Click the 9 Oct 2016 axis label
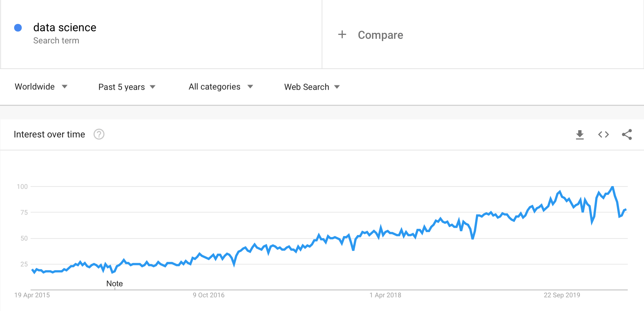Viewport: 644px width, 311px height. pyautogui.click(x=209, y=295)
